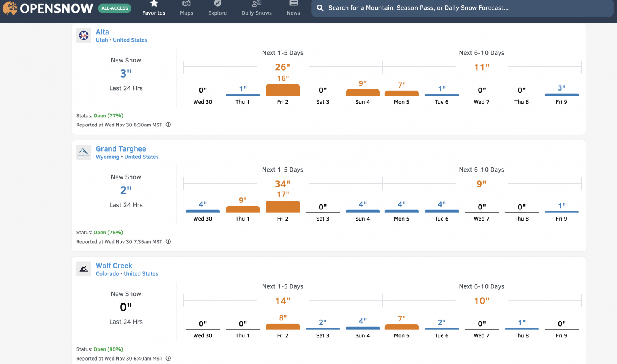Open the Alta resort link
This screenshot has width=617, height=364.
(x=102, y=32)
